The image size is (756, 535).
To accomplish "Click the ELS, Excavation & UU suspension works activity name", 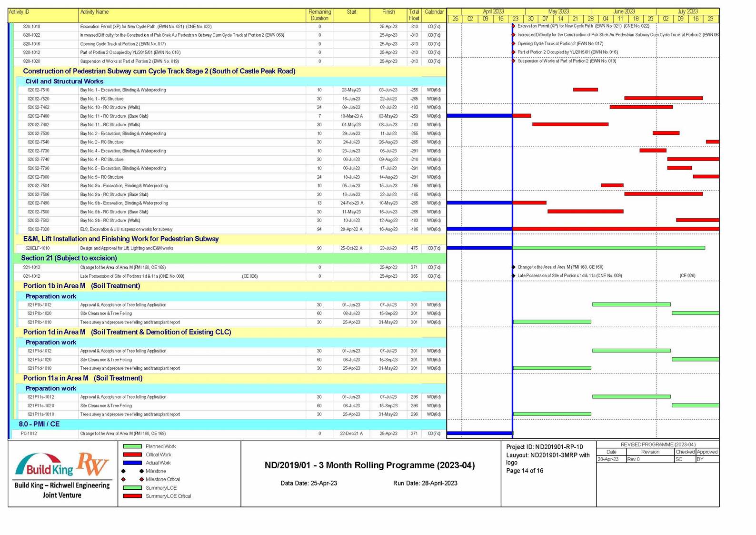I will pos(126,229).
